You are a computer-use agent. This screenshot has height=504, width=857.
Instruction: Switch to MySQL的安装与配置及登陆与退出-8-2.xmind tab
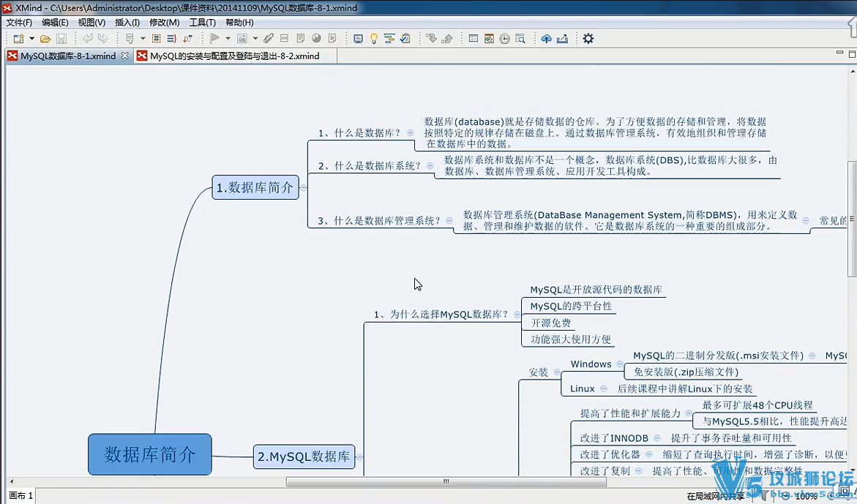pos(234,56)
